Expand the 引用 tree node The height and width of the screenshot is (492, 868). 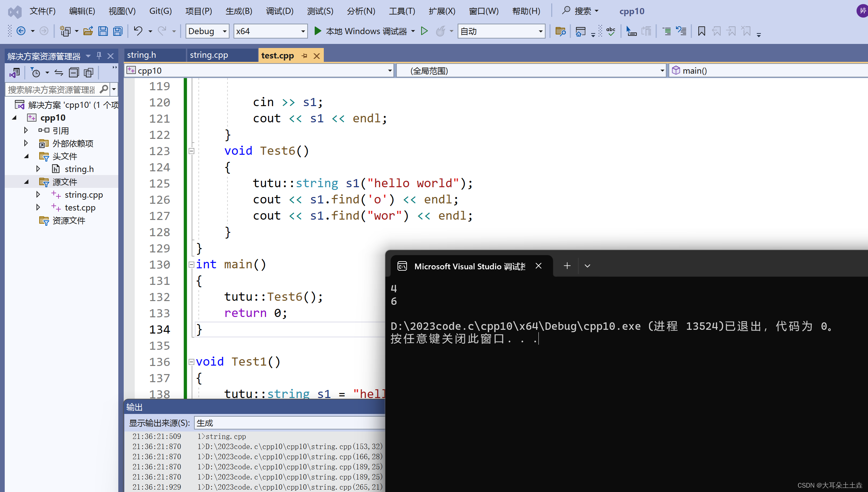[x=26, y=130]
